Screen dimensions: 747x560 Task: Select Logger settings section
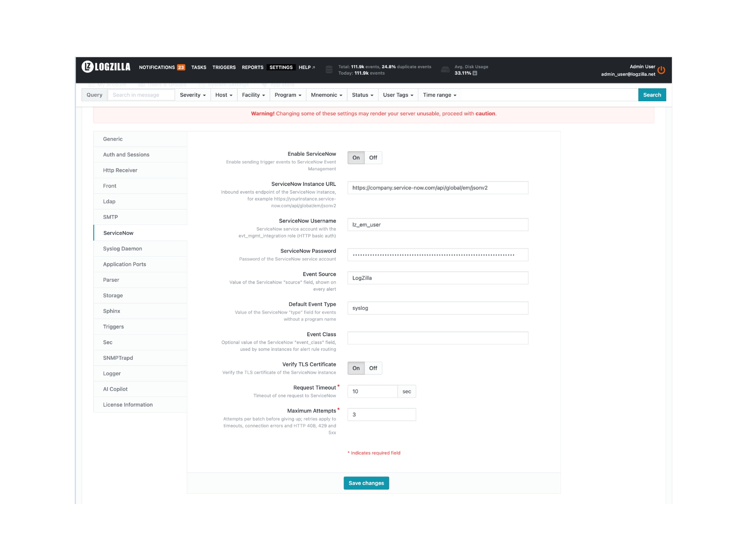pyautogui.click(x=141, y=374)
